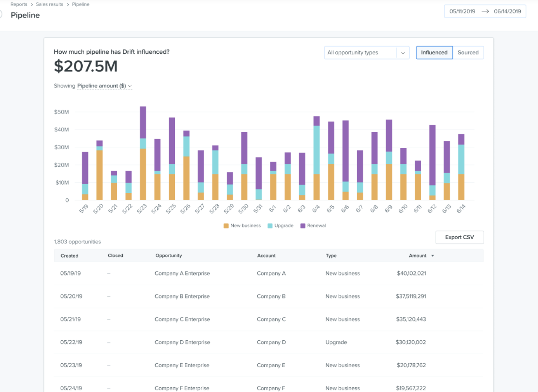Toggle the Upgrade legend swatch
538x392 pixels.
270,226
